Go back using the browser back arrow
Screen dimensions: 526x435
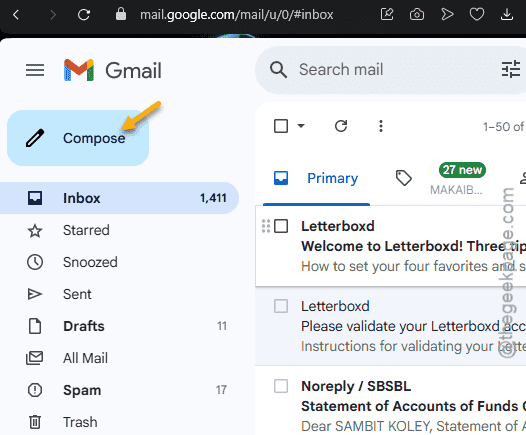[16, 14]
